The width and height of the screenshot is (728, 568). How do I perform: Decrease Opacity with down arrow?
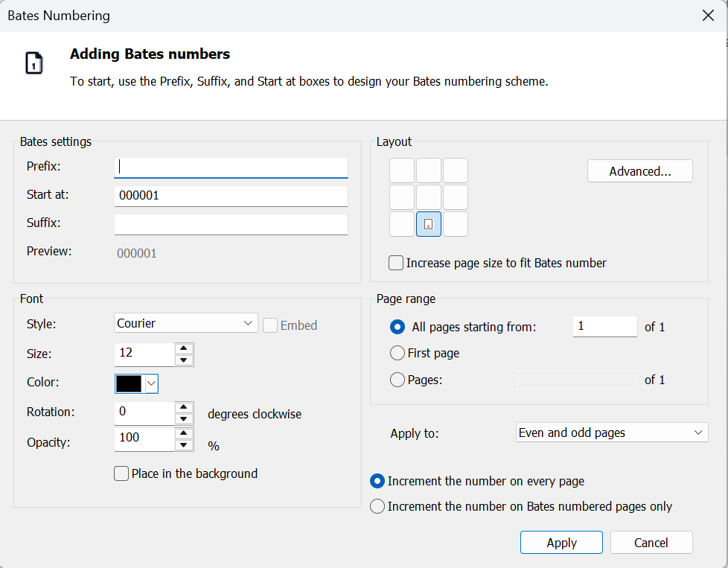tap(184, 445)
